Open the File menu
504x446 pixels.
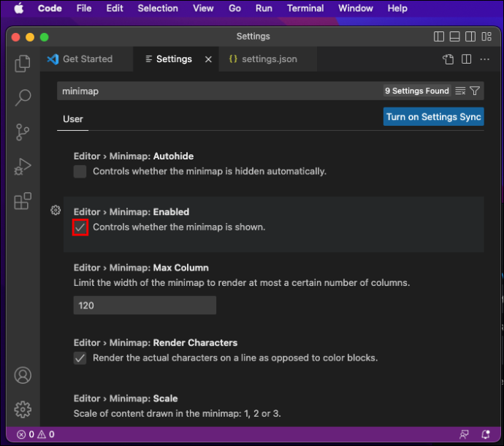pyautogui.click(x=84, y=8)
